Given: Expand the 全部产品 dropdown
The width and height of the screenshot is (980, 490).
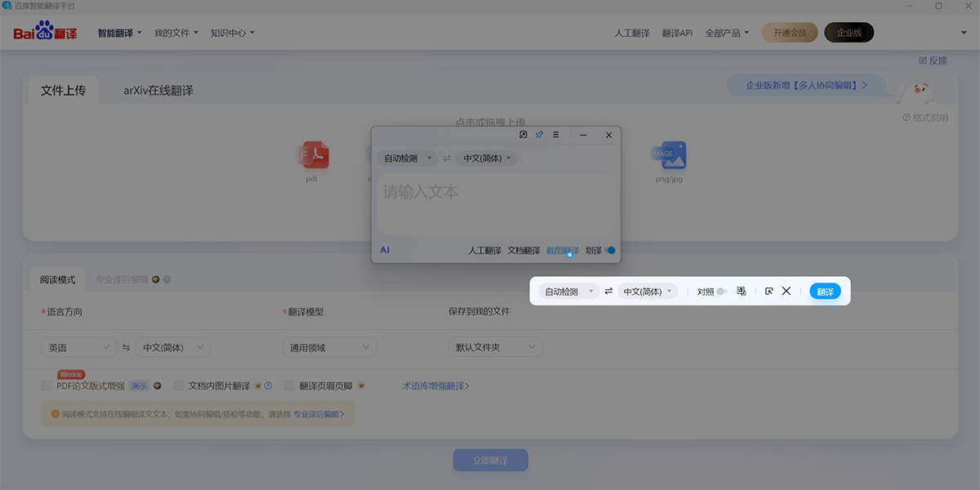Looking at the screenshot, I should pos(727,33).
